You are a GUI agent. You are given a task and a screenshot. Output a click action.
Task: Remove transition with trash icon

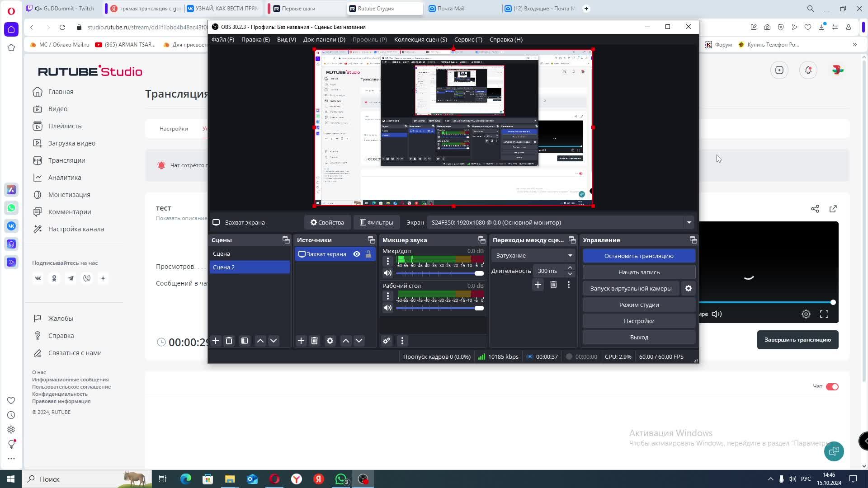[553, 285]
